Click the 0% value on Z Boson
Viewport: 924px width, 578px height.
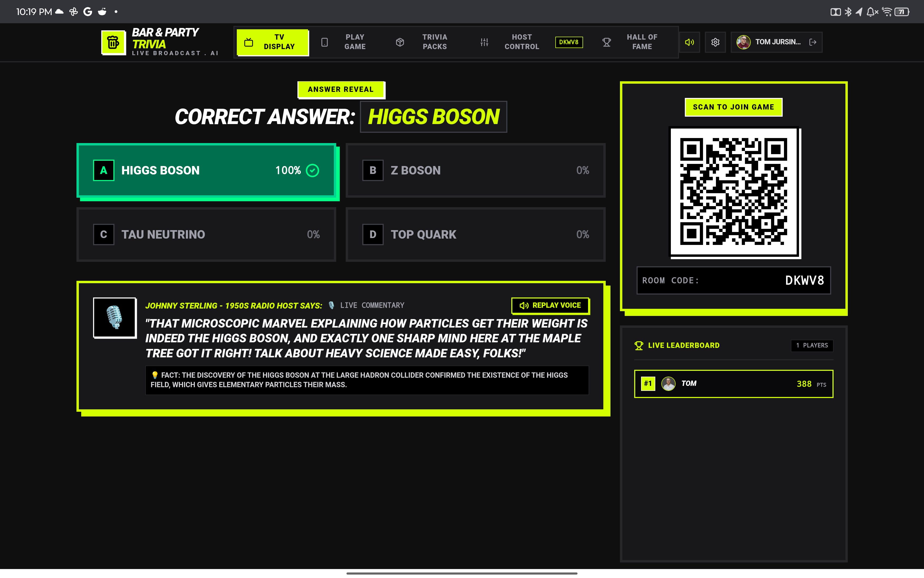coord(583,170)
